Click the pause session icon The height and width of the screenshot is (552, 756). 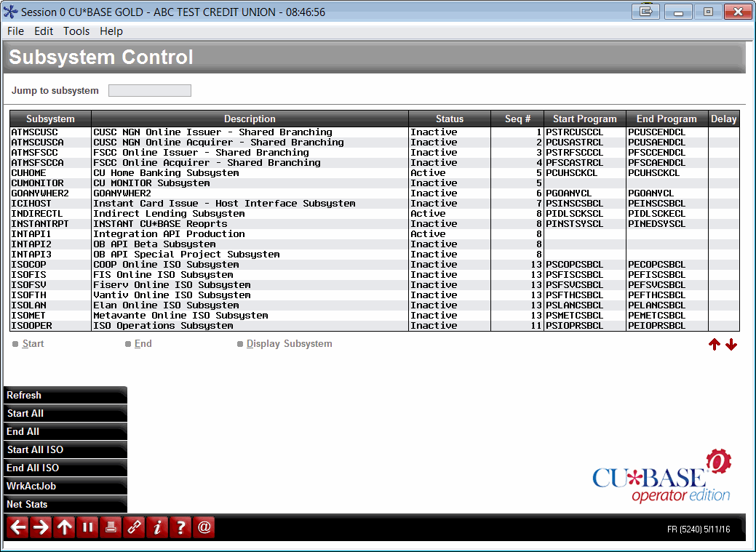(x=87, y=527)
